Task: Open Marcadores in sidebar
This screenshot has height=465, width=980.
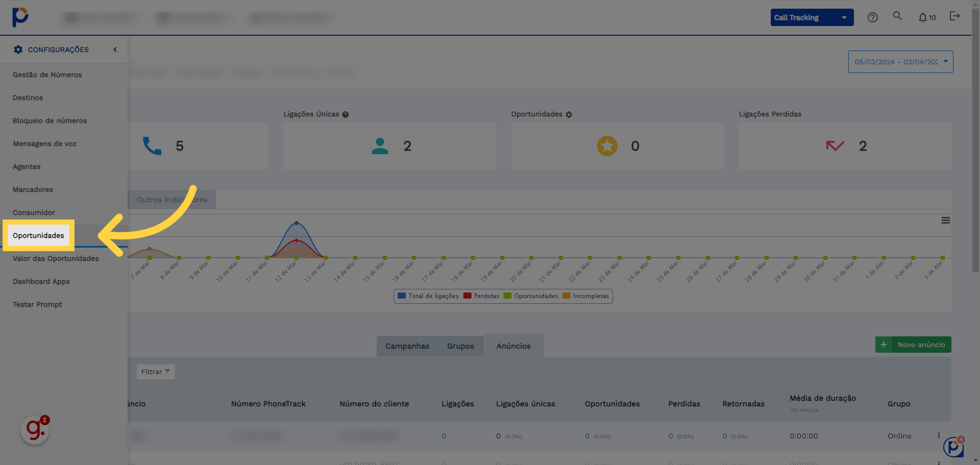Action: tap(33, 189)
